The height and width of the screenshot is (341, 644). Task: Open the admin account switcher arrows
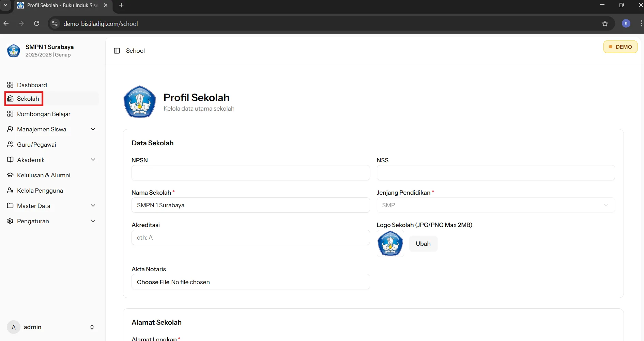coord(92,327)
